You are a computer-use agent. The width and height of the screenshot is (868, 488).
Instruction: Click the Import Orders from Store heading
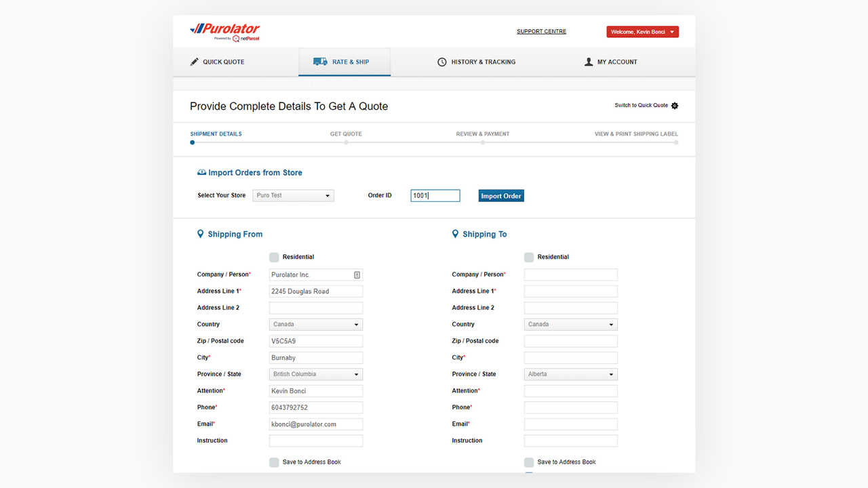255,173
